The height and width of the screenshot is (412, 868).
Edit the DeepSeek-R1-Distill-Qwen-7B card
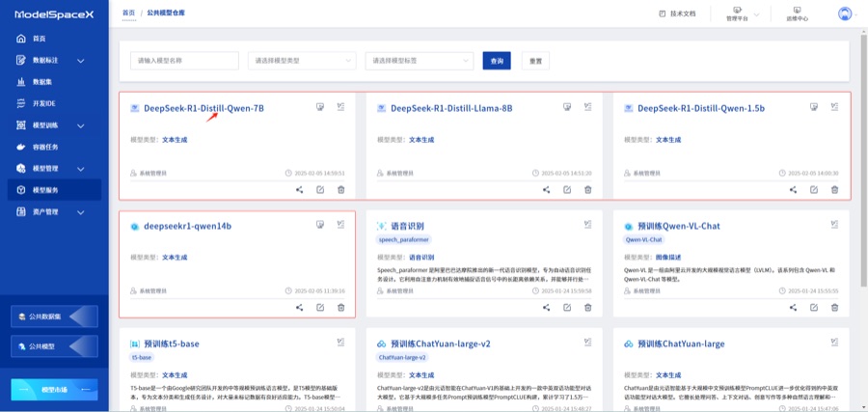(320, 189)
